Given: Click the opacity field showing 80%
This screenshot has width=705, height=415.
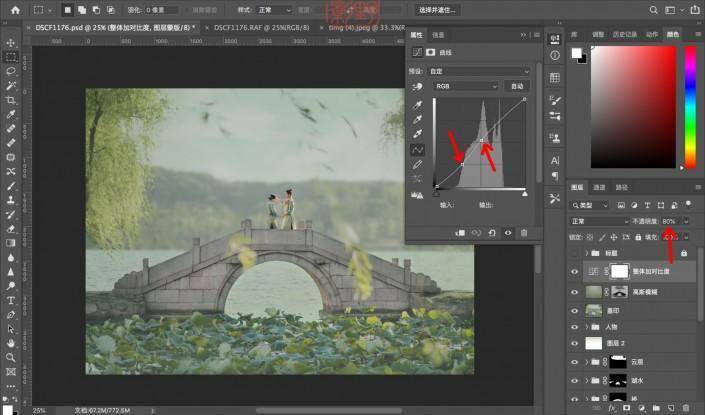Looking at the screenshot, I should click(x=669, y=221).
